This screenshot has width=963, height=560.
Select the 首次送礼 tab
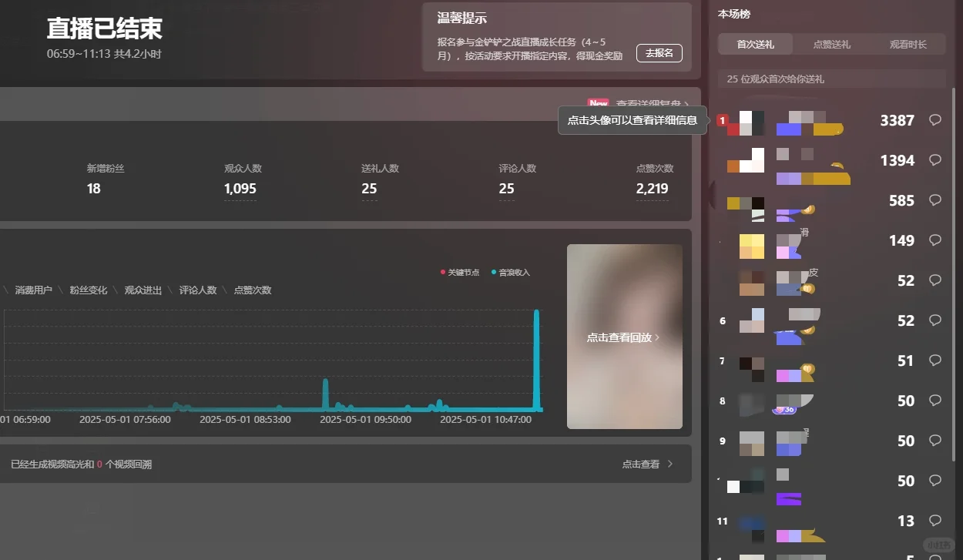pos(755,45)
